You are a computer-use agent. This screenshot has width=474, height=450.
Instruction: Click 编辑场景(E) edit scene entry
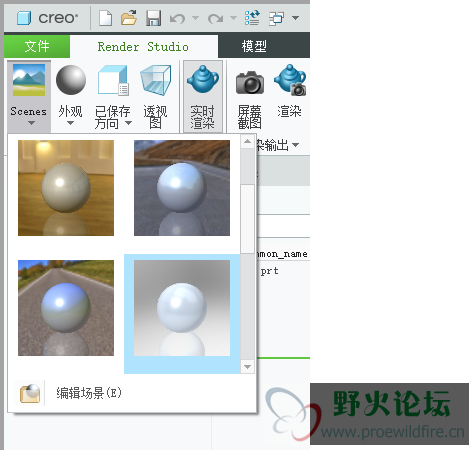[88, 393]
